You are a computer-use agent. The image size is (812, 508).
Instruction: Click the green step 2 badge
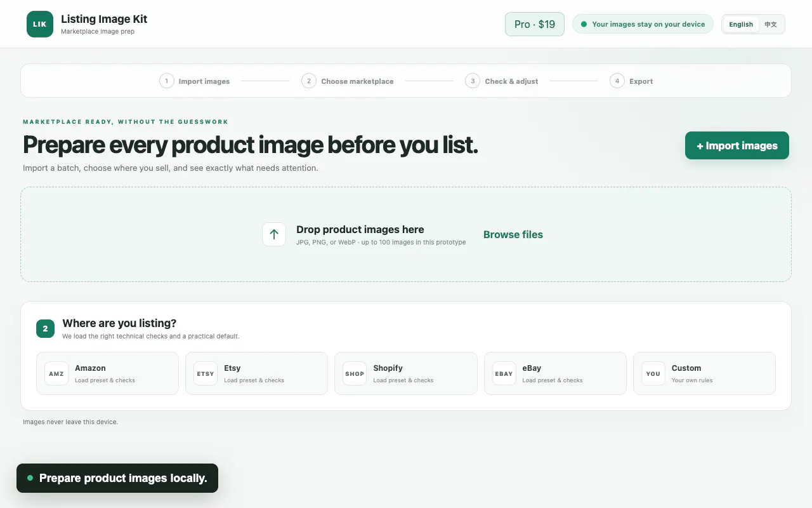coord(45,329)
